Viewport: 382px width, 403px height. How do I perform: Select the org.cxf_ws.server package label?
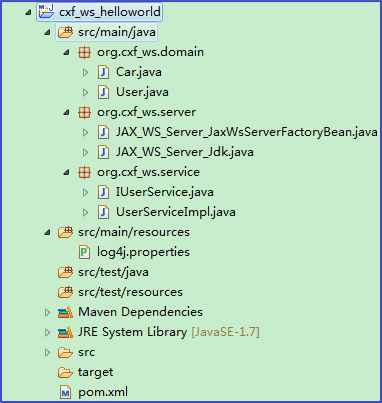click(146, 112)
